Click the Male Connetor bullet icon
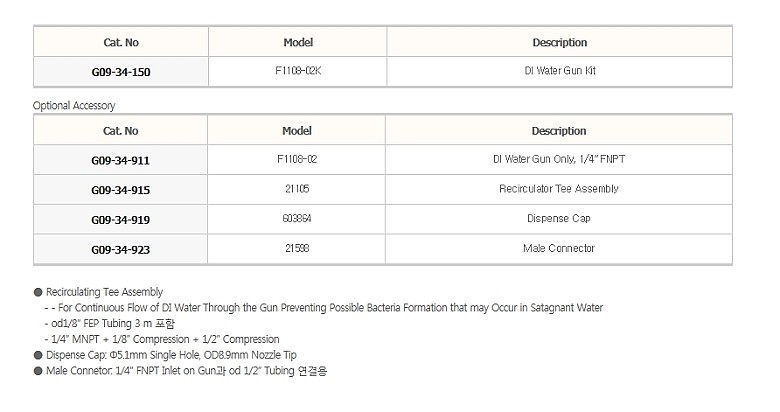This screenshot has height=412, width=780. pyautogui.click(x=38, y=371)
